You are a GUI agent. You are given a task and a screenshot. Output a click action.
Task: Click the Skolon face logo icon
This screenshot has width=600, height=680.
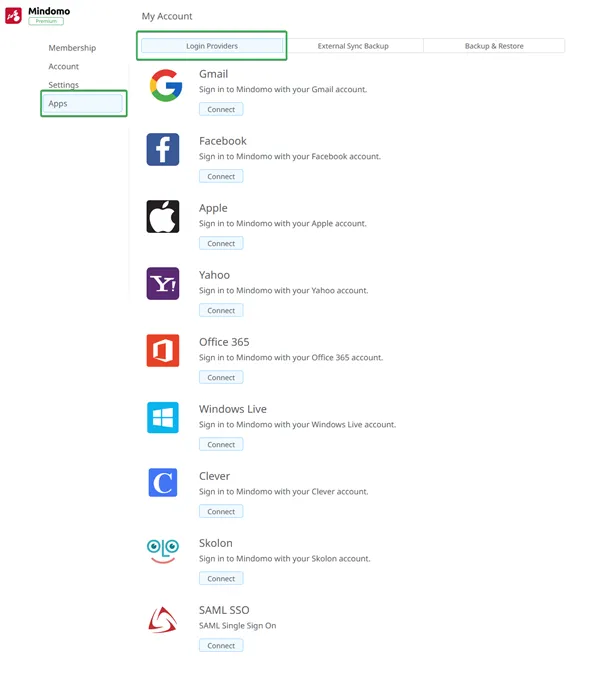163,551
